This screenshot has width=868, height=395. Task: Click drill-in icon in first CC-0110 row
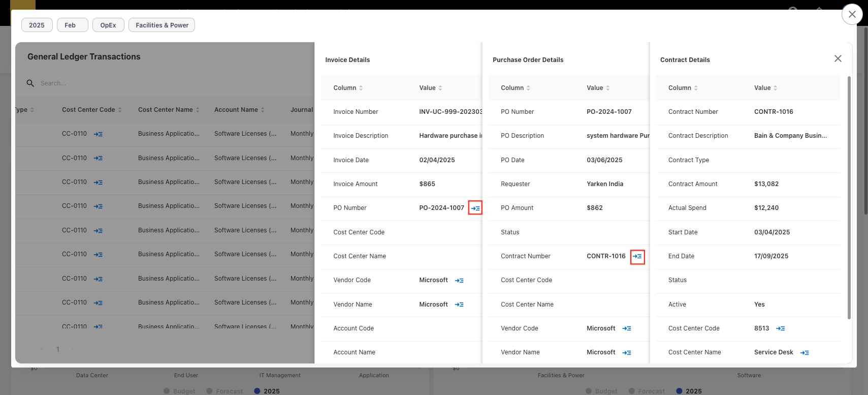[x=98, y=134]
